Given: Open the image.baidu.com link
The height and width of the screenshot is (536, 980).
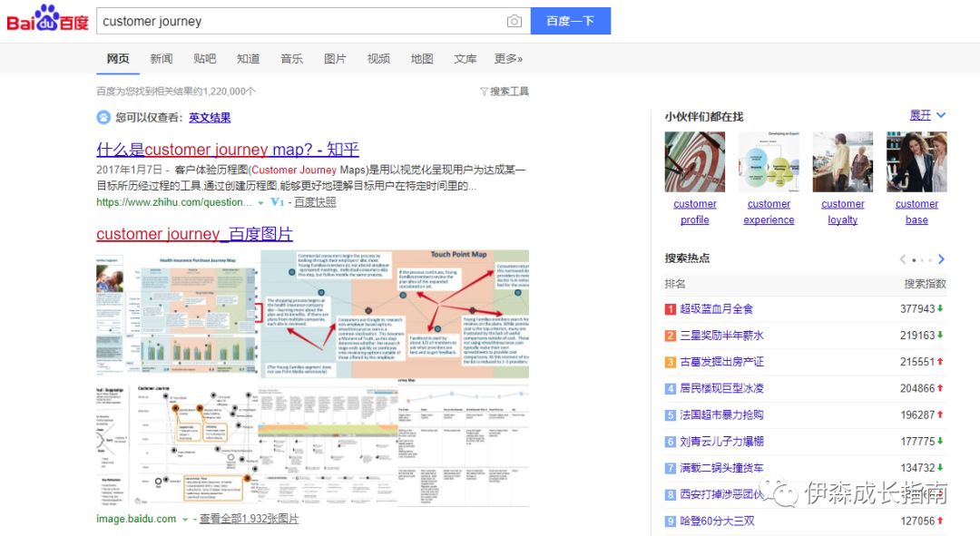Looking at the screenshot, I should click(136, 519).
